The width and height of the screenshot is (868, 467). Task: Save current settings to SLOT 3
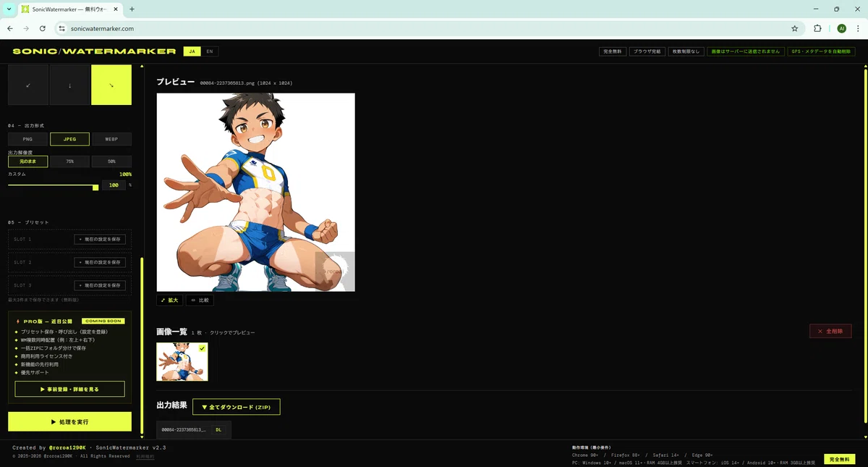(100, 285)
